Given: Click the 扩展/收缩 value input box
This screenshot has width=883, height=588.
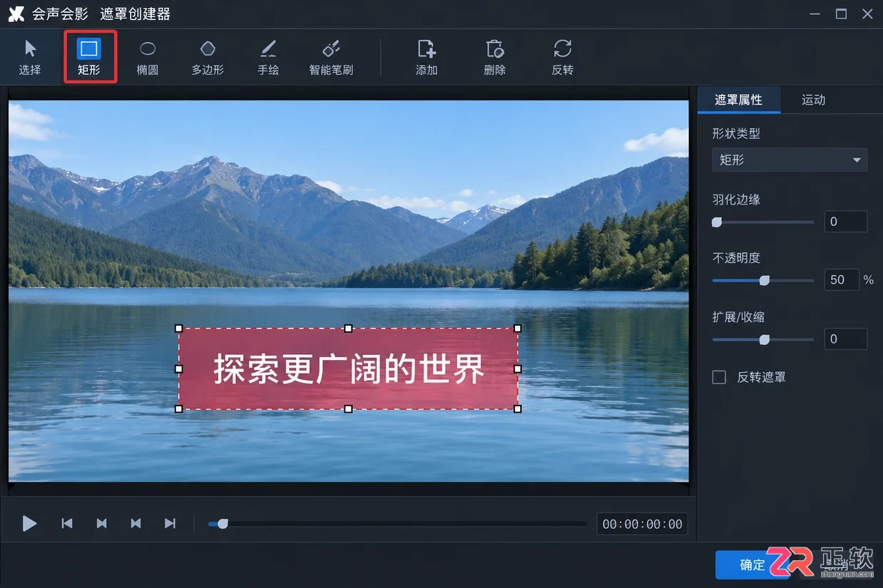Looking at the screenshot, I should tap(846, 339).
